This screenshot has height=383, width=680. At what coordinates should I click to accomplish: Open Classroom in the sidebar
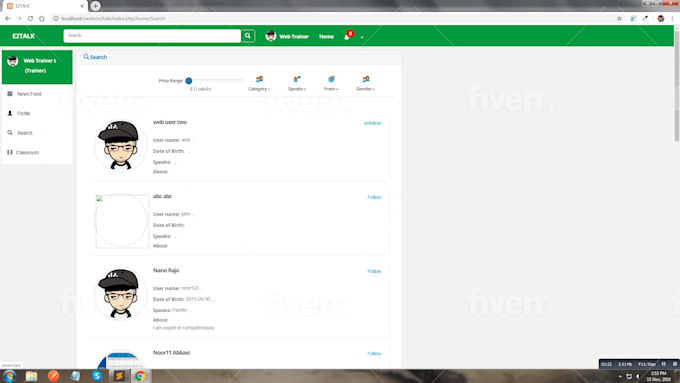[27, 152]
